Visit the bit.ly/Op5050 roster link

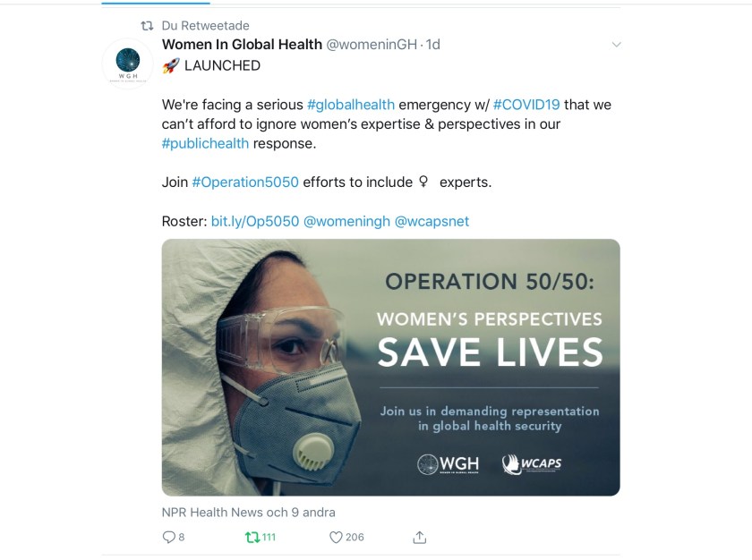(255, 221)
